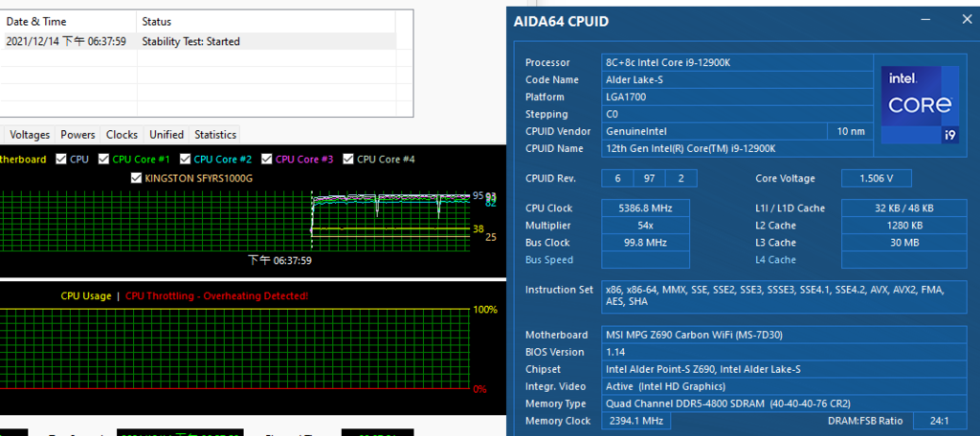Click the Memory Clock value 2394.1 MHz

pyautogui.click(x=636, y=421)
